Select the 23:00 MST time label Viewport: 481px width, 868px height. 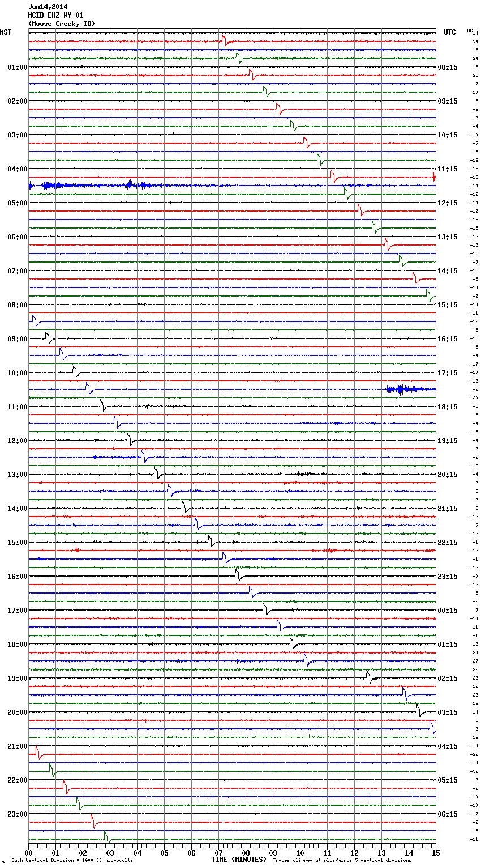click(18, 814)
